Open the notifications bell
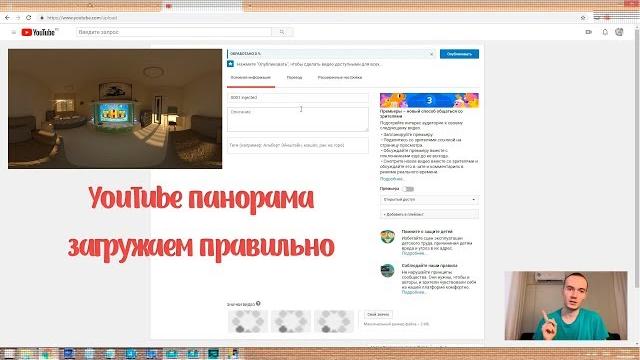This screenshot has height=360, width=640. [605, 32]
